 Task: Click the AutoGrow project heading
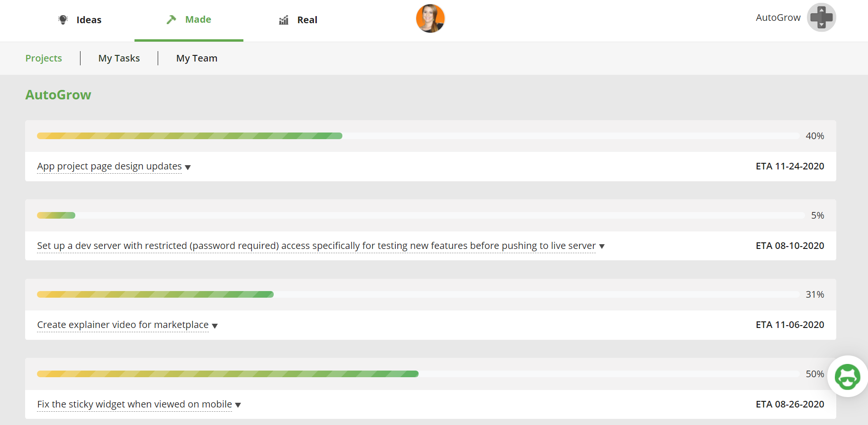coord(58,95)
